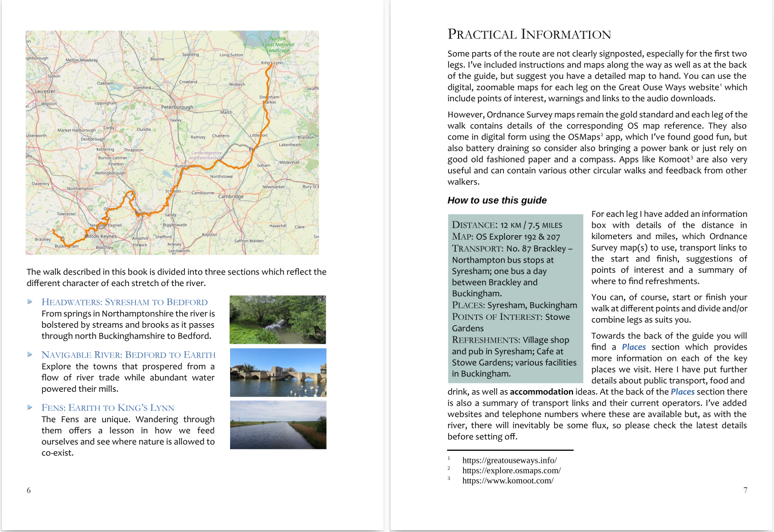This screenshot has height=532, width=774.
Task: Click Norfolk Coast National Landscape map label
Action: click(278, 45)
